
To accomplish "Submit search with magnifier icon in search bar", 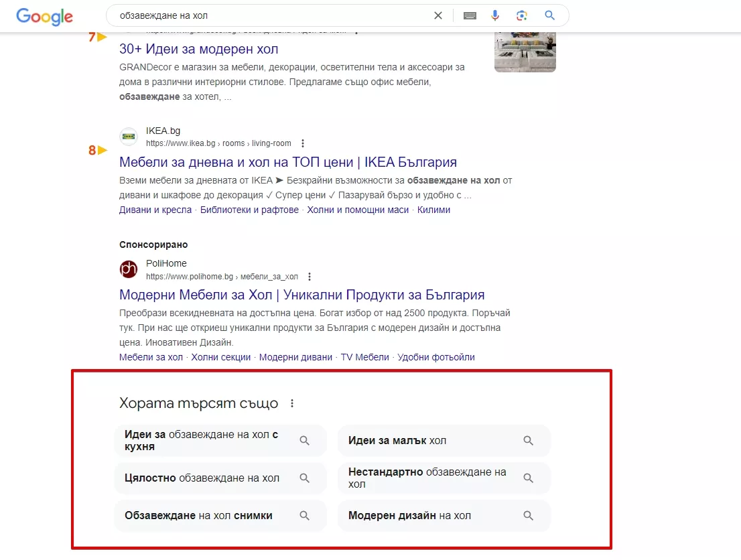I will (549, 15).
